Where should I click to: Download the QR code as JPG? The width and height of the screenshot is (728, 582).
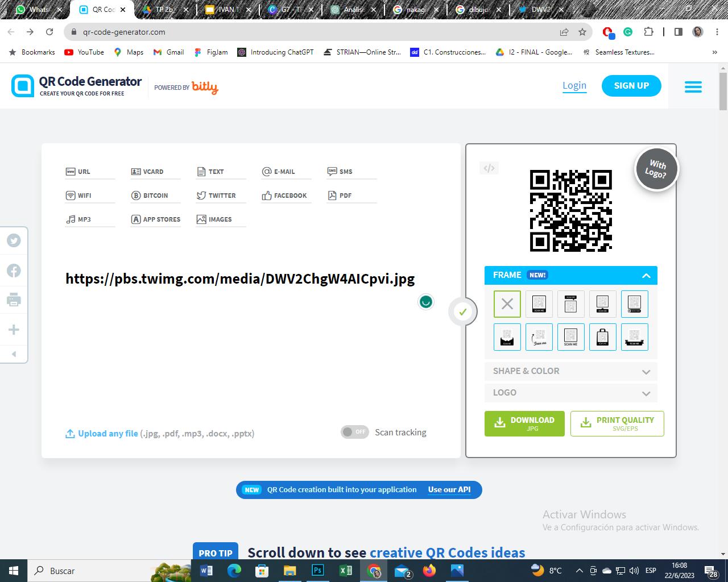tap(524, 423)
